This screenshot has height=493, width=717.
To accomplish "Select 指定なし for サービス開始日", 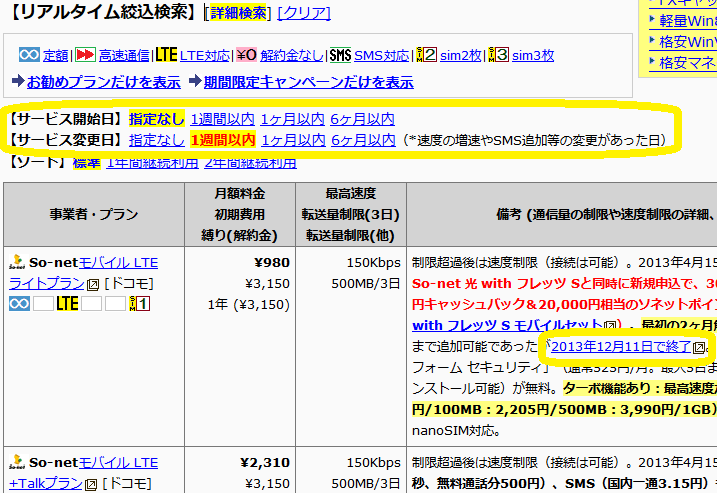I will pos(157,119).
